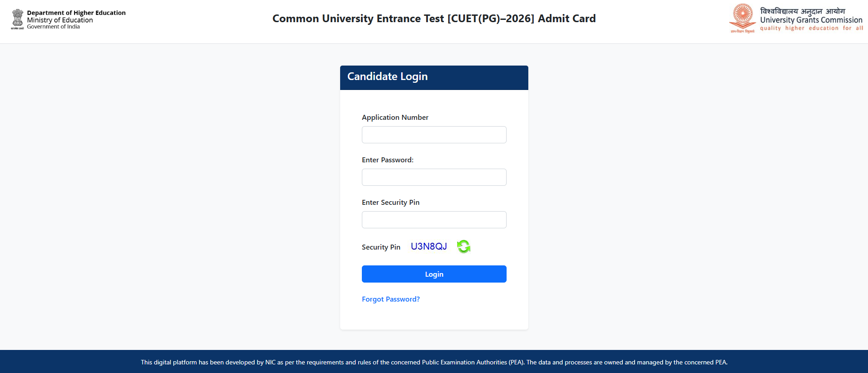Click the Enter Security Pin label
The width and height of the screenshot is (868, 373).
(390, 203)
